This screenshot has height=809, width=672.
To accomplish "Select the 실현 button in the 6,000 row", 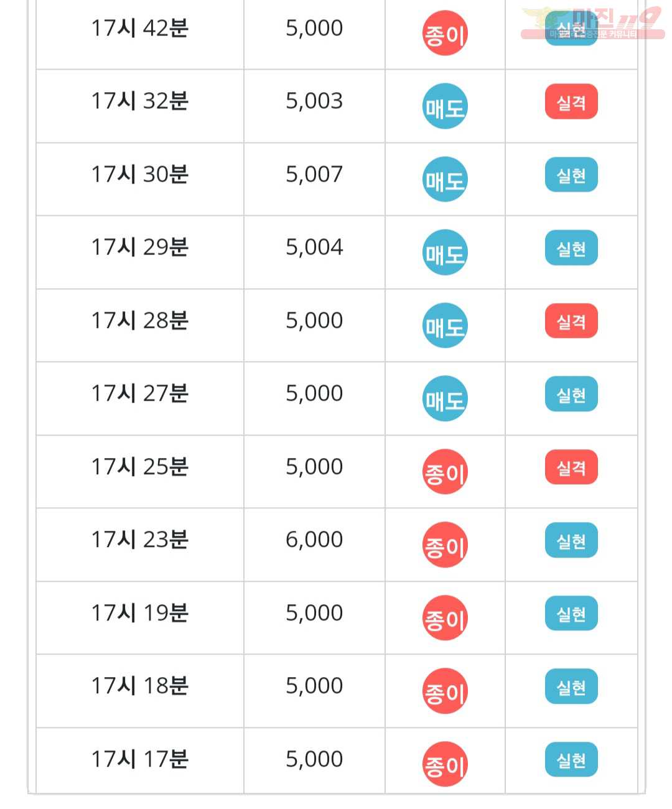I will [571, 541].
